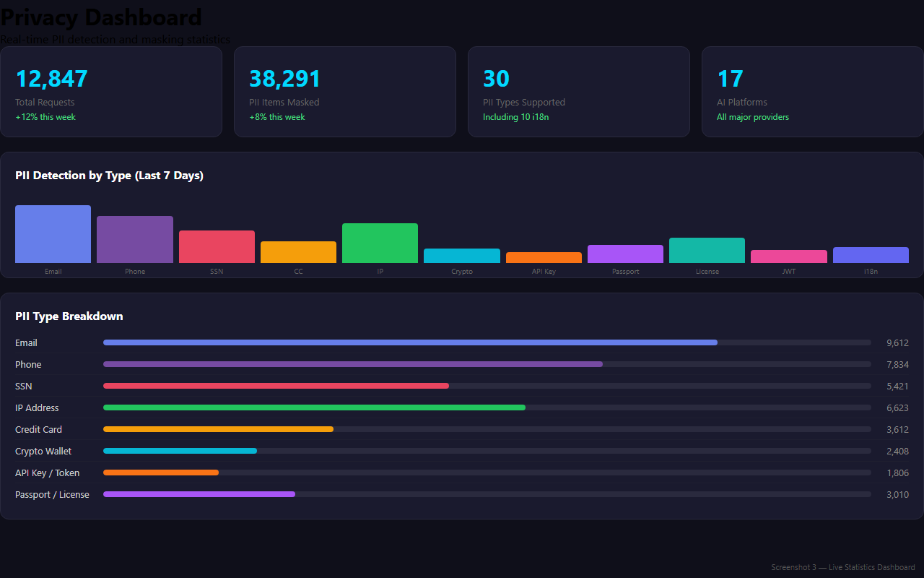924x578 pixels.
Task: Click the 30 PII Types Supported value
Action: 496,79
